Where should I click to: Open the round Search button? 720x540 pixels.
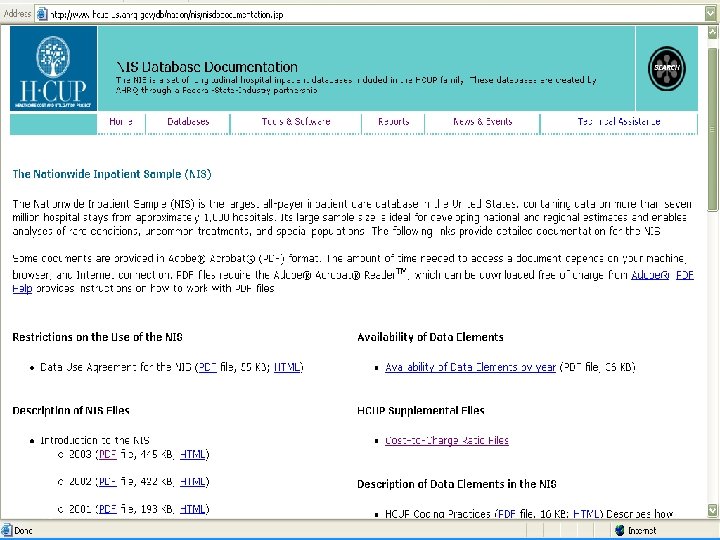click(x=667, y=68)
